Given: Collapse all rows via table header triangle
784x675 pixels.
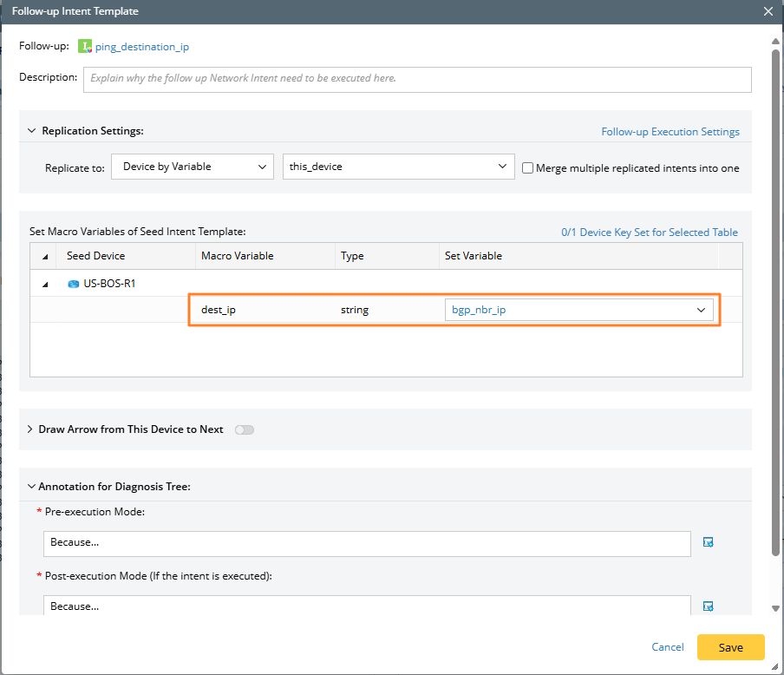Looking at the screenshot, I should pyautogui.click(x=43, y=256).
